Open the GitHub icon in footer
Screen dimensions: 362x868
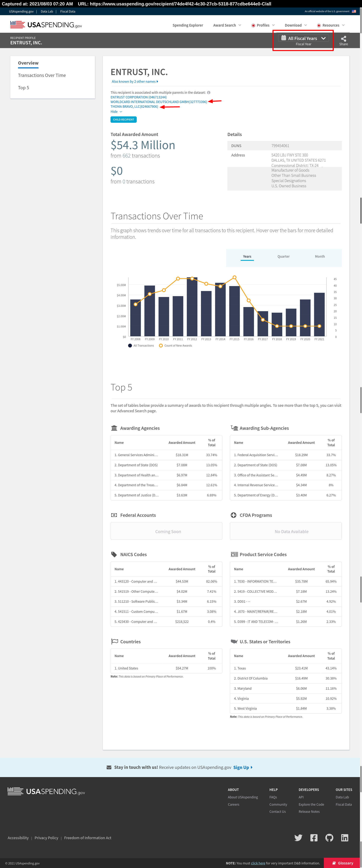(x=329, y=838)
